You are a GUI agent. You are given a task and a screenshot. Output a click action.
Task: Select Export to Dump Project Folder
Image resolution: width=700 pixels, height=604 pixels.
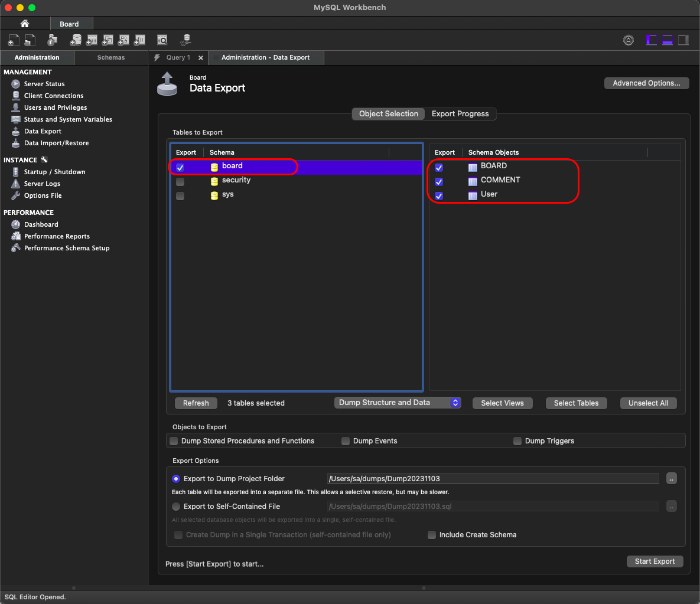[176, 479]
